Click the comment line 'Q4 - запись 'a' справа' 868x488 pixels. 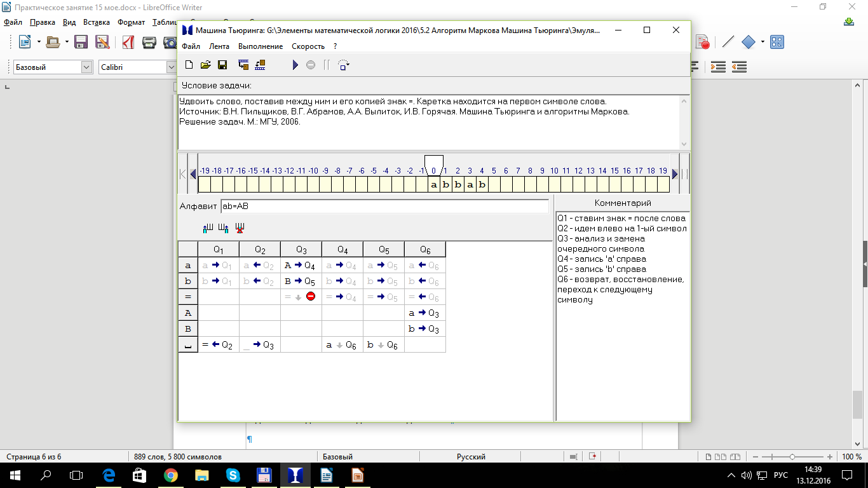coord(601,259)
